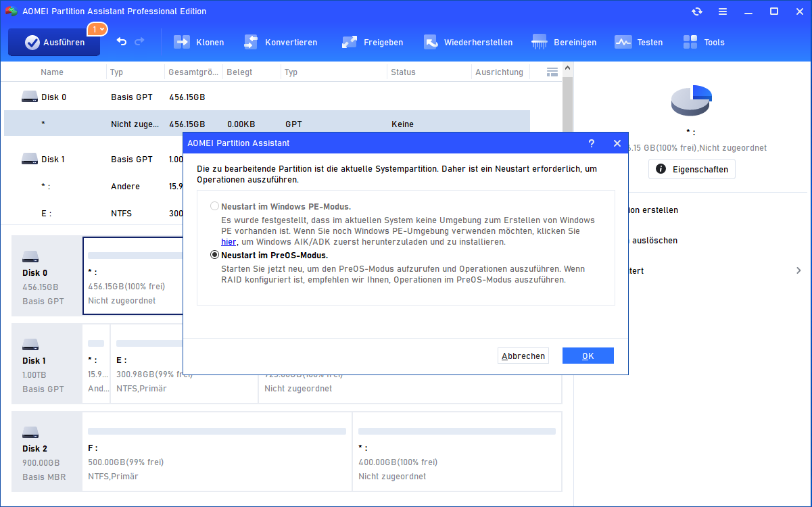Click the Belegt column header
Image resolution: width=812 pixels, height=507 pixels.
[x=239, y=72]
